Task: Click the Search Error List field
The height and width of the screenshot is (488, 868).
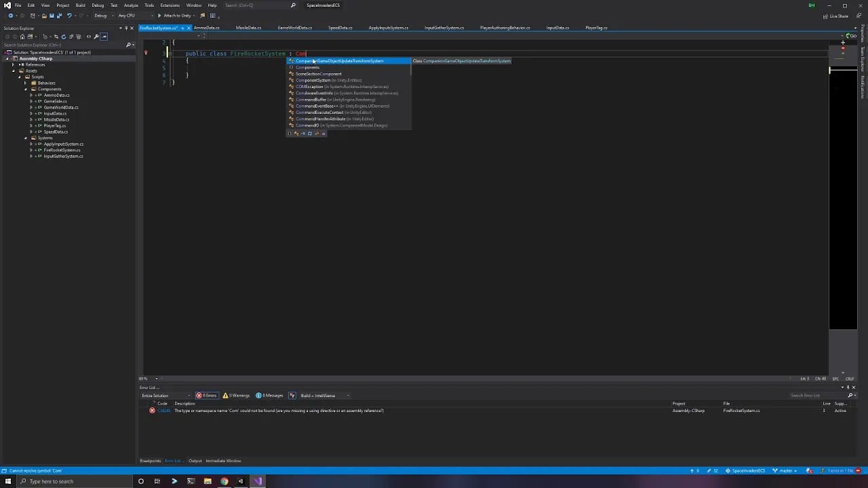Action: [818, 395]
